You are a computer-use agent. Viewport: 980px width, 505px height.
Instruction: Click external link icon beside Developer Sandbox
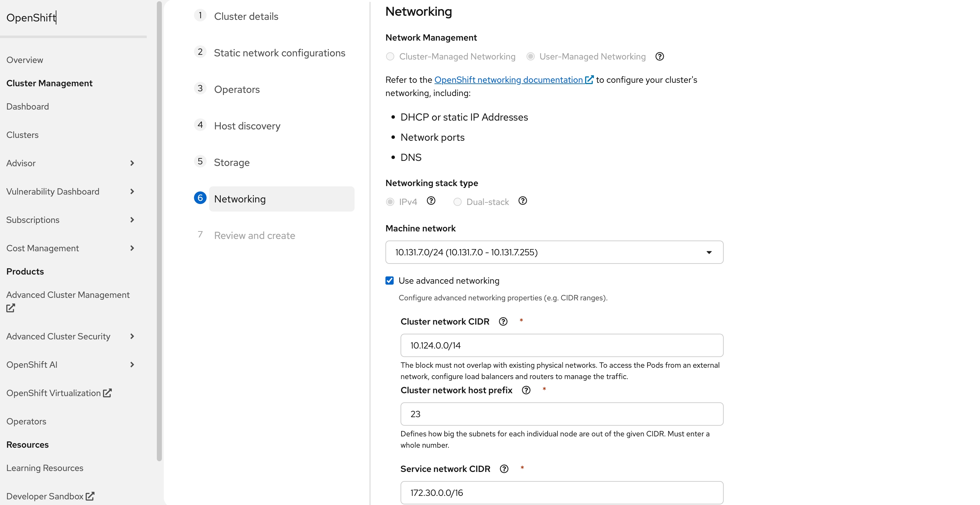[90, 496]
